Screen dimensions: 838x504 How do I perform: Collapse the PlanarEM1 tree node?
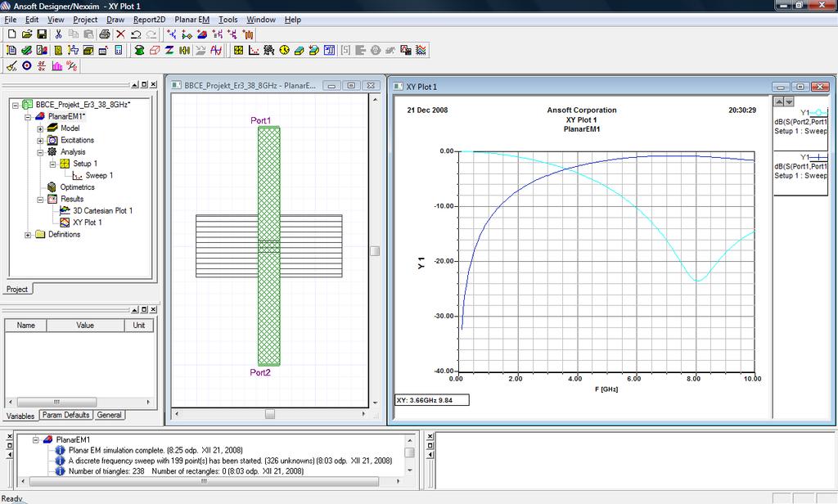pos(28,116)
